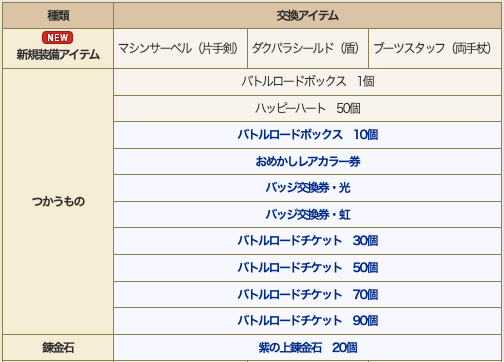The image size is (504, 362).
Task: Click the 種類 column header
Action: (x=58, y=15)
